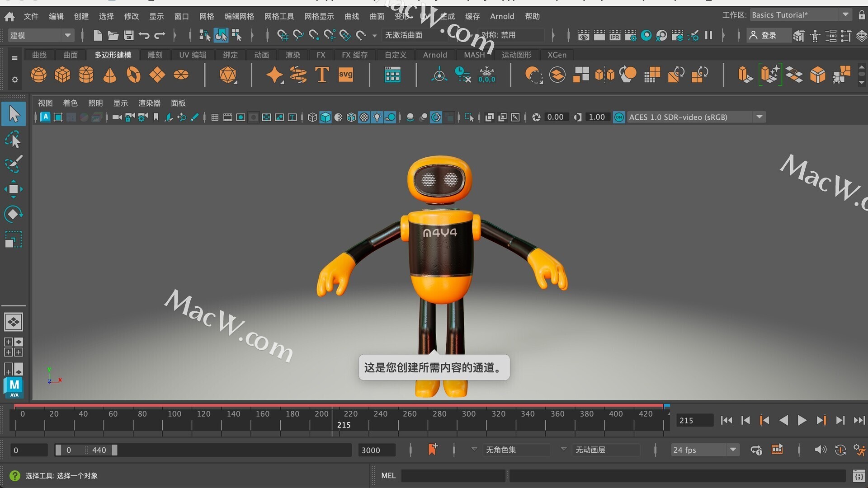The width and height of the screenshot is (868, 488).
Task: Save the current scene
Action: coord(129,35)
